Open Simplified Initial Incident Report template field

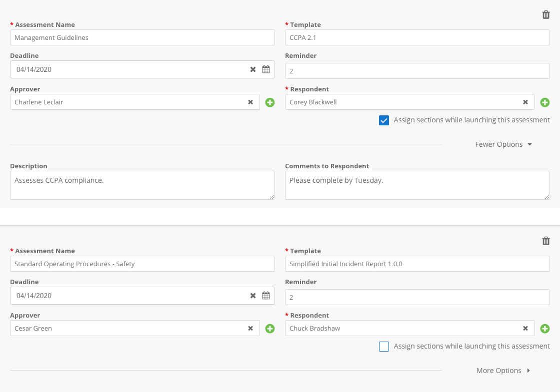pyautogui.click(x=417, y=264)
